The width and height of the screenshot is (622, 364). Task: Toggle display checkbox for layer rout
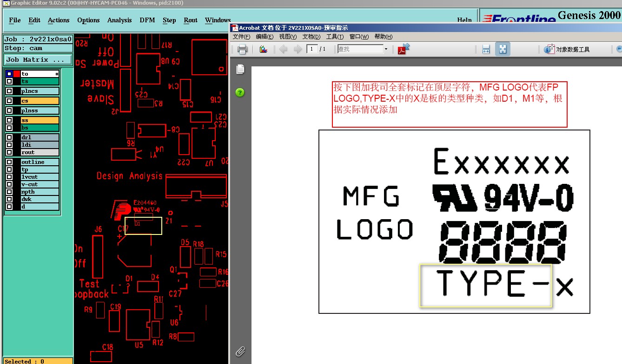pos(9,152)
